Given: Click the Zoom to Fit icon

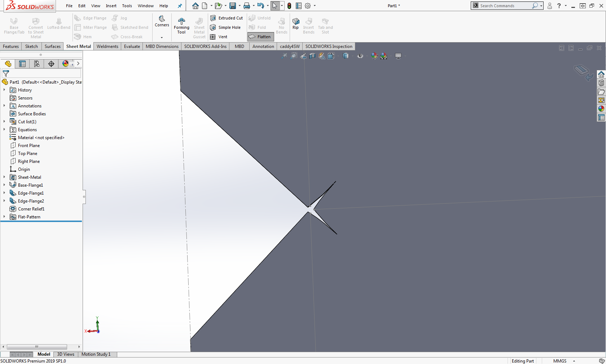Looking at the screenshot, I should [x=284, y=56].
